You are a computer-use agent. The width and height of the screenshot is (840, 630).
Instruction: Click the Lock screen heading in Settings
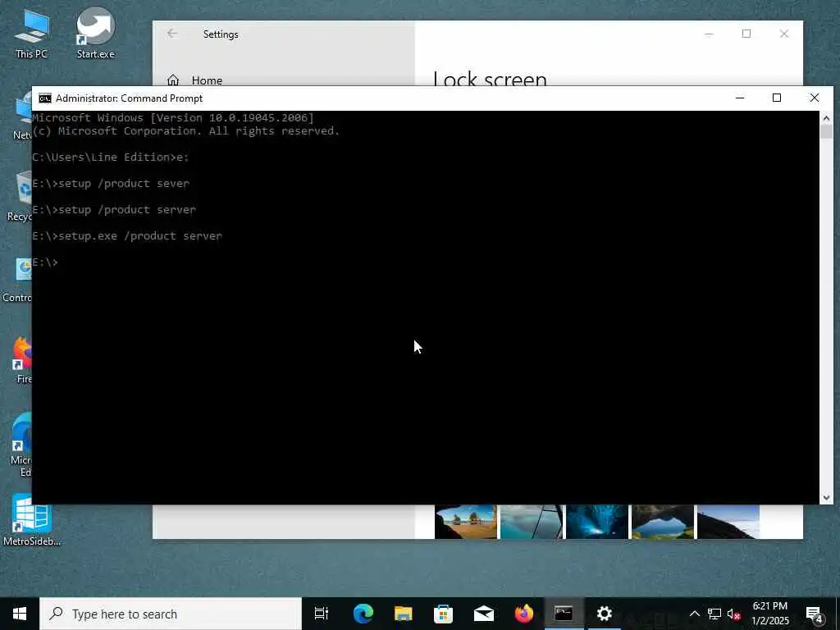coord(491,78)
